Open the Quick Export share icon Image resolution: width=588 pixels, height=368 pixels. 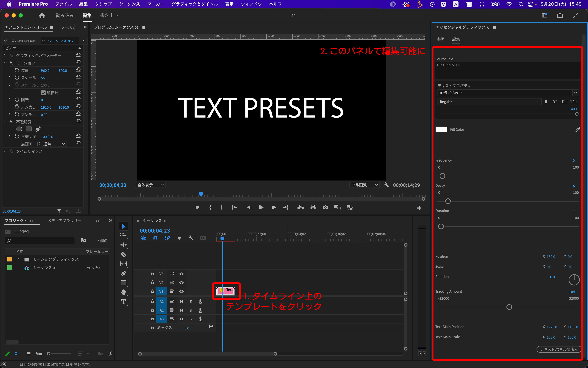pyautogui.click(x=560, y=16)
